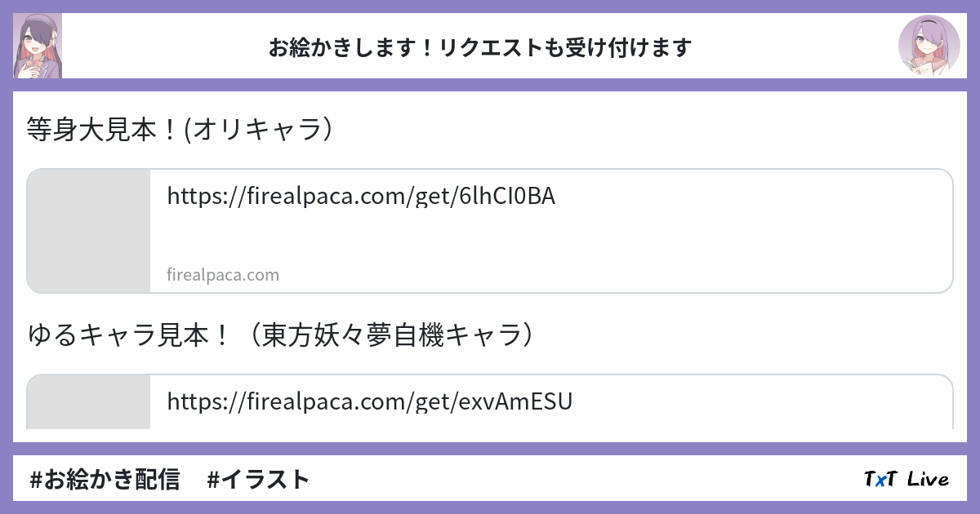This screenshot has height=514, width=980.
Task: Click the gray thumbnail of the exvAmESU link card
Action: pyautogui.click(x=89, y=402)
